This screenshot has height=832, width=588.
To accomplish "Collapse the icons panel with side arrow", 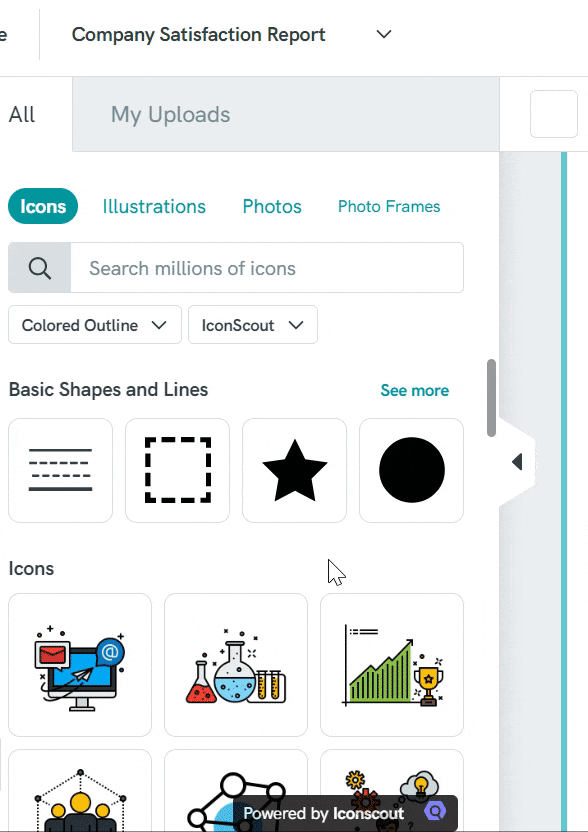I will (x=516, y=461).
